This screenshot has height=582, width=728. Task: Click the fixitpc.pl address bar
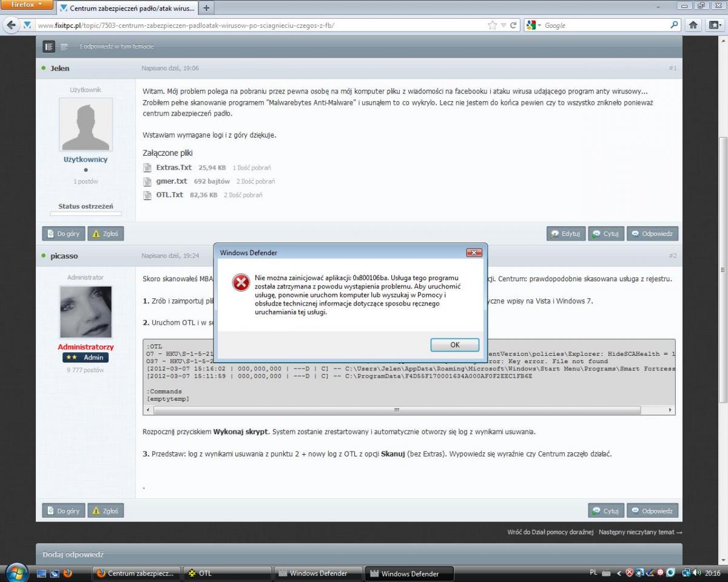point(261,25)
